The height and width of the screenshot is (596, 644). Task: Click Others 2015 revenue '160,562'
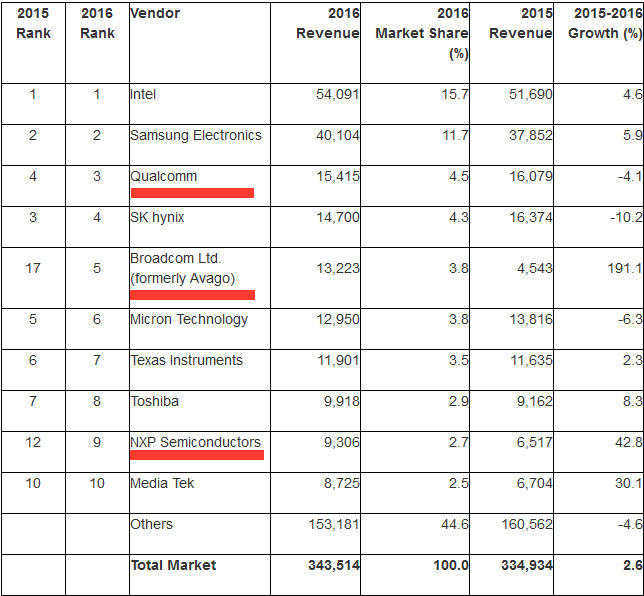tap(527, 525)
